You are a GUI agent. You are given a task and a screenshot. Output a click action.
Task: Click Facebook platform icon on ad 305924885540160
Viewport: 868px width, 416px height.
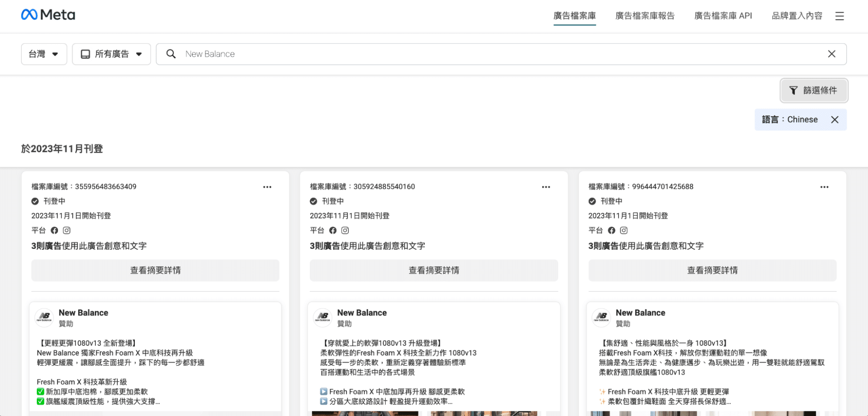pyautogui.click(x=333, y=230)
